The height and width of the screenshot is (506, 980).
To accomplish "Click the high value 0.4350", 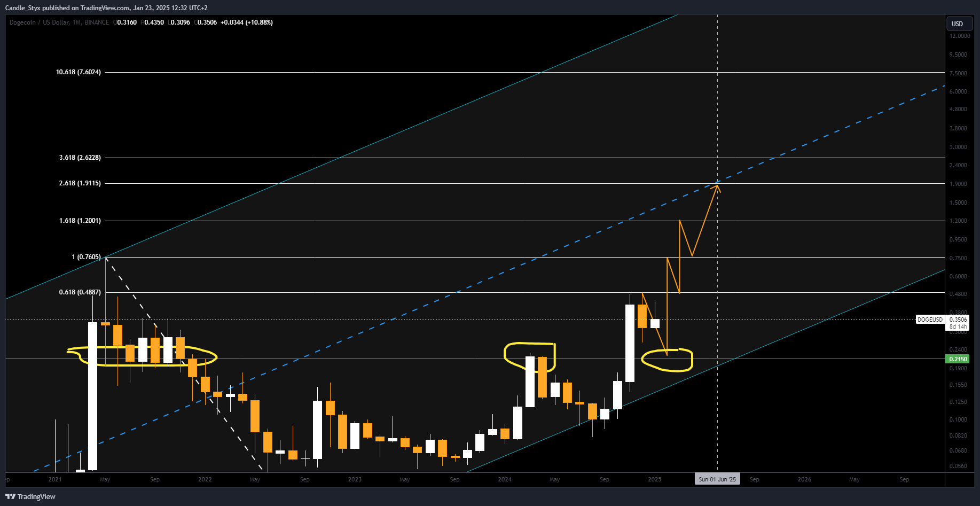I will pos(154,22).
